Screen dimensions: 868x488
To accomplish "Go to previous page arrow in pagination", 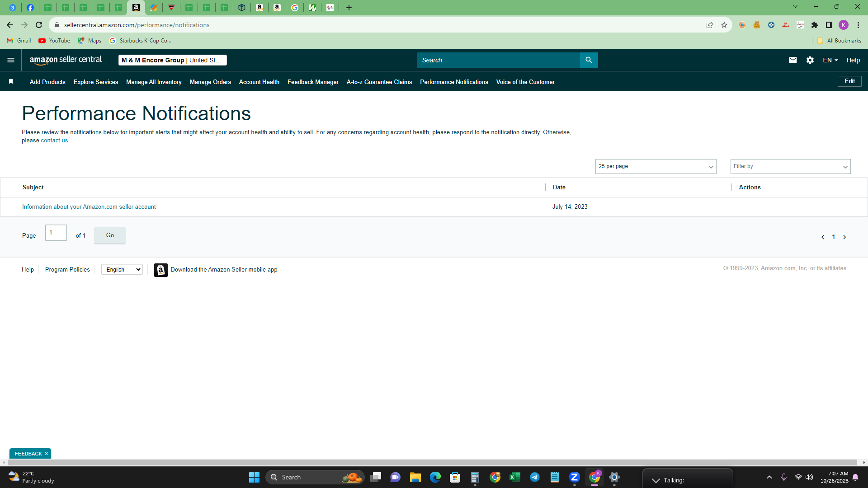I will click(823, 237).
